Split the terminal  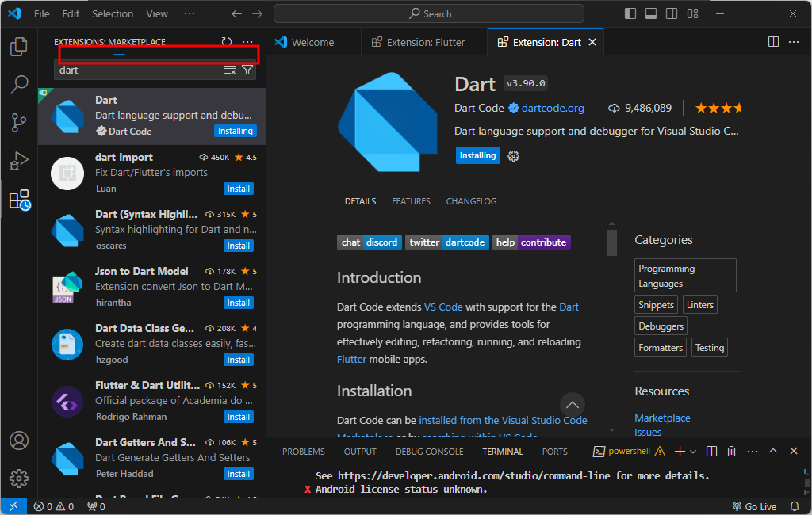click(712, 452)
